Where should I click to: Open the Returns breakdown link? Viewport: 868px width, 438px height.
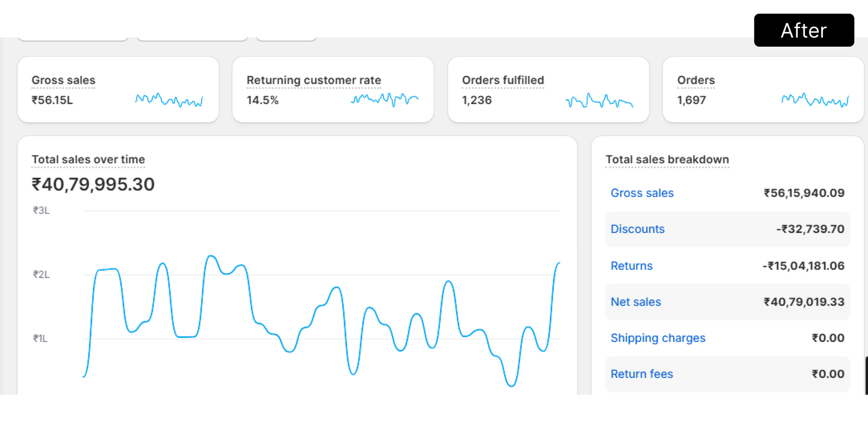click(x=631, y=266)
